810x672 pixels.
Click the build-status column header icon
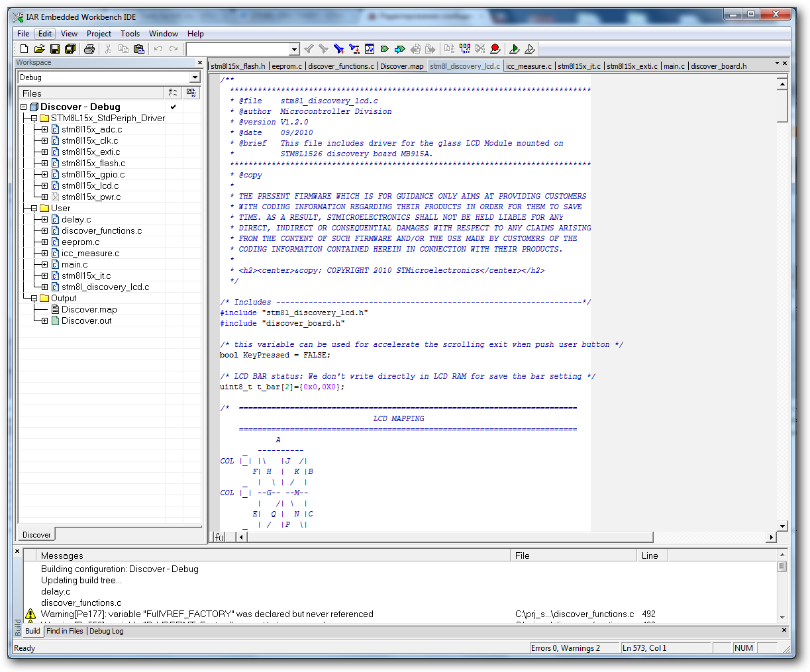[173, 93]
